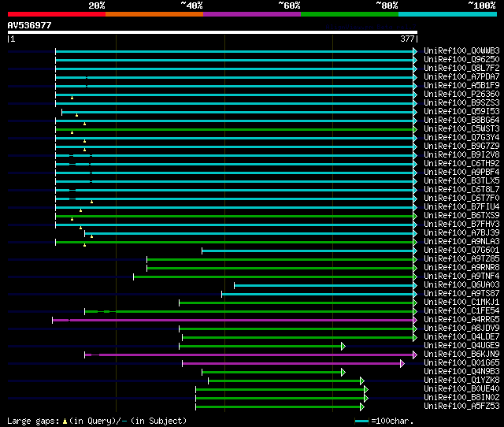Open the UniRef100_A9TNF4 entry

tap(461, 277)
